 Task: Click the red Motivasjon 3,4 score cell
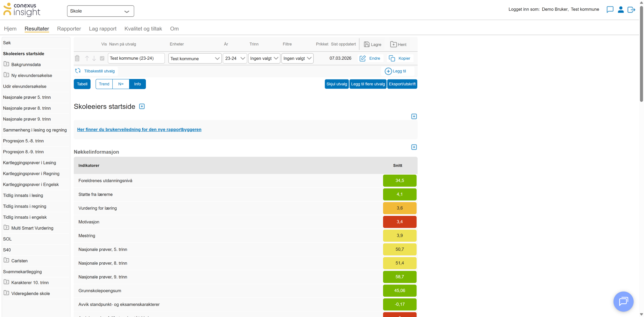coord(399,222)
